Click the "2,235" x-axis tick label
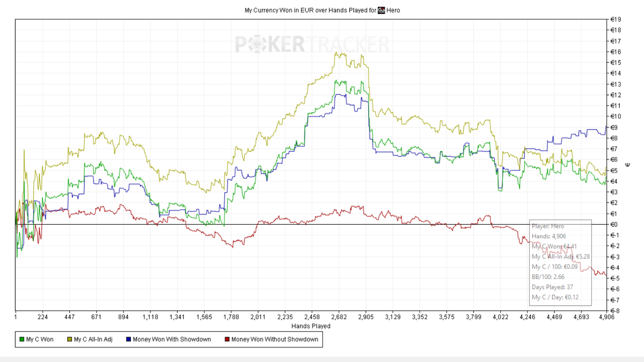The height and width of the screenshot is (362, 644). point(285,317)
